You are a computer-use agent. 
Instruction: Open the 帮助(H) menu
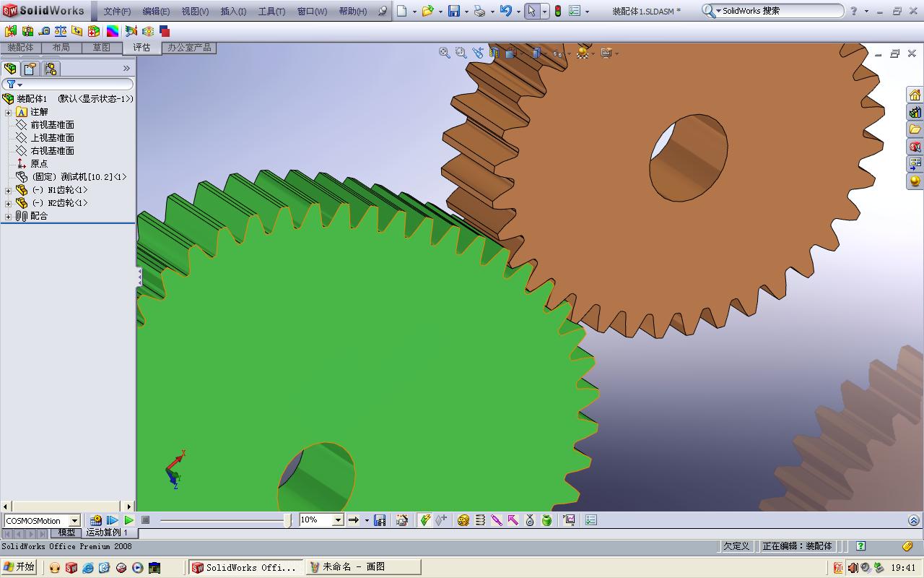[x=352, y=12]
